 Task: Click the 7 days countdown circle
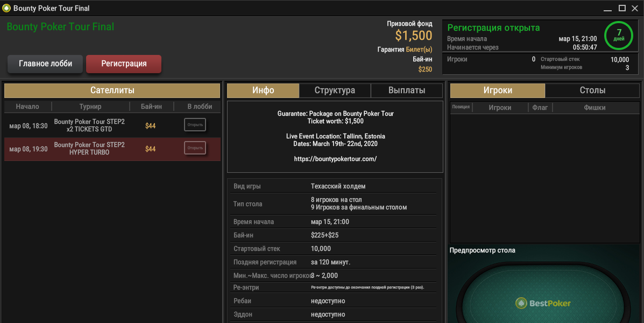click(619, 35)
